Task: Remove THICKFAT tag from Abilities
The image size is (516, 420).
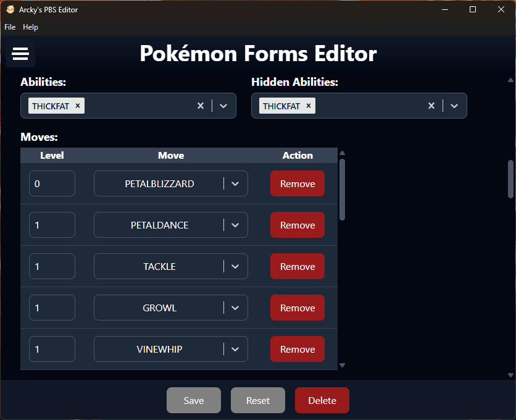Action: pyautogui.click(x=78, y=106)
